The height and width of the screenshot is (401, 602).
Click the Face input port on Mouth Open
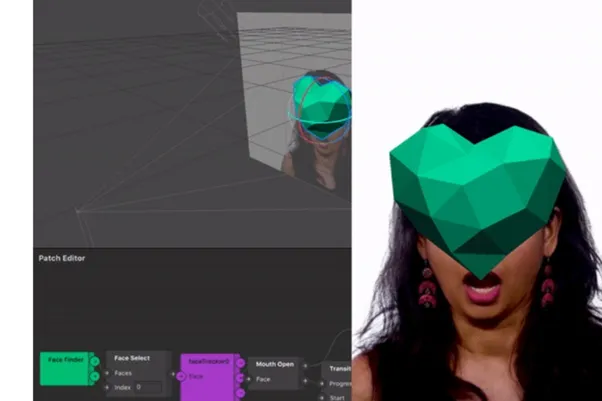(x=248, y=379)
